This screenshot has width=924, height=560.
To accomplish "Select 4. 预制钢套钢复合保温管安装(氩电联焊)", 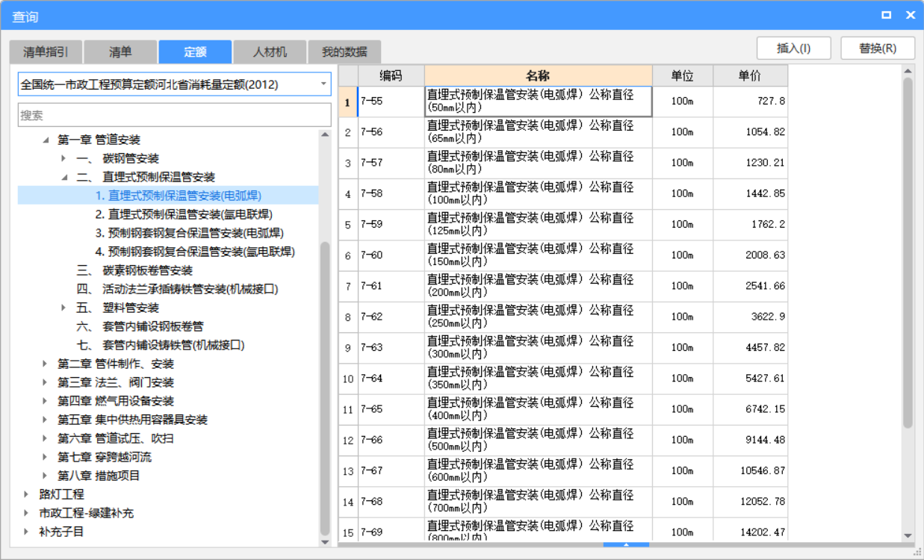I will pyautogui.click(x=195, y=252).
